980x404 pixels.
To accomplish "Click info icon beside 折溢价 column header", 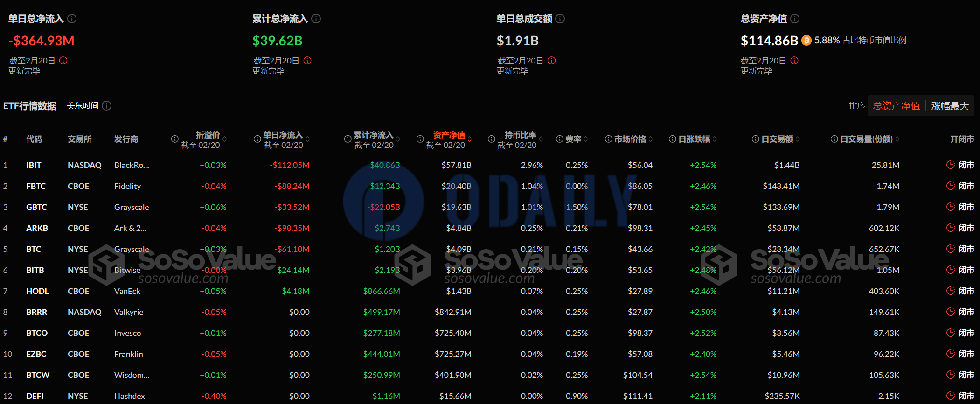I will (x=175, y=139).
